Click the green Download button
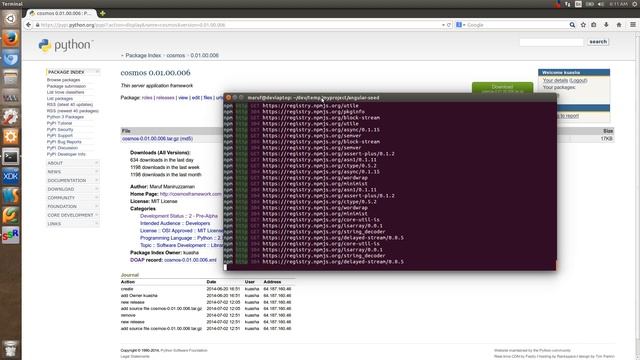The height and width of the screenshot is (360, 640). point(502,87)
